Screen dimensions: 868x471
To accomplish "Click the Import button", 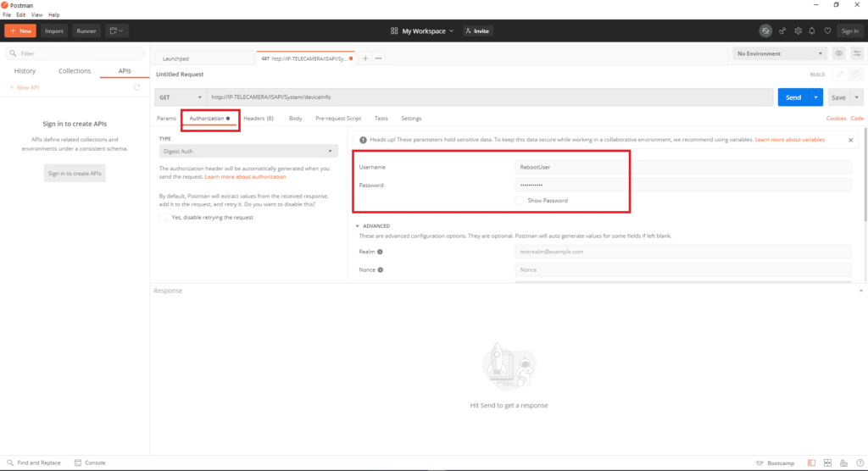I will coord(54,31).
